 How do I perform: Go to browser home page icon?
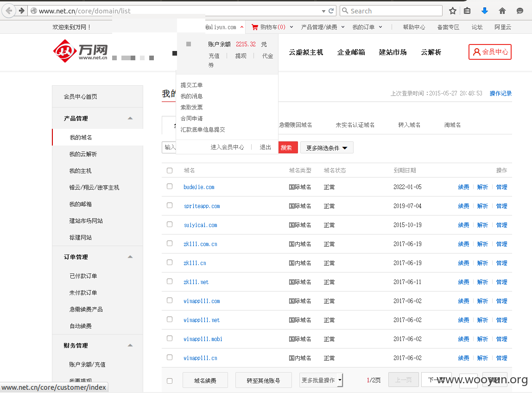502,11
